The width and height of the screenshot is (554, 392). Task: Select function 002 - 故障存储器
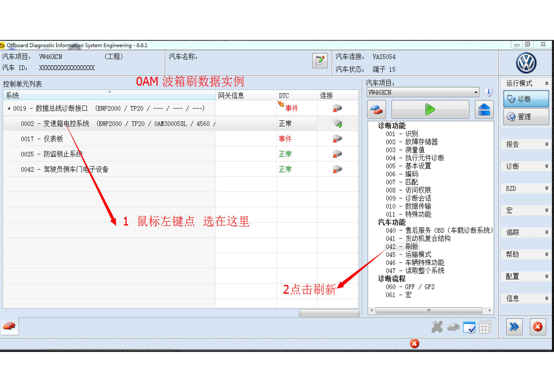(412, 142)
